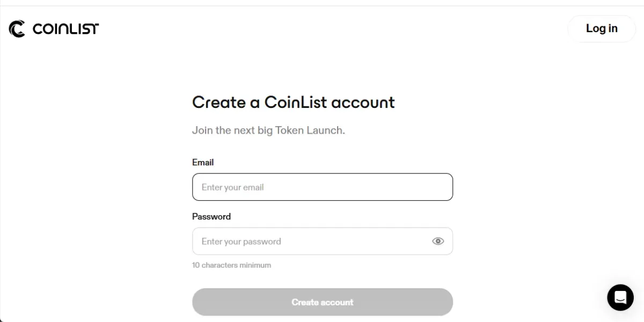The width and height of the screenshot is (644, 322).
Task: Click the COINLIST wordmark in the header
Action: tap(65, 28)
